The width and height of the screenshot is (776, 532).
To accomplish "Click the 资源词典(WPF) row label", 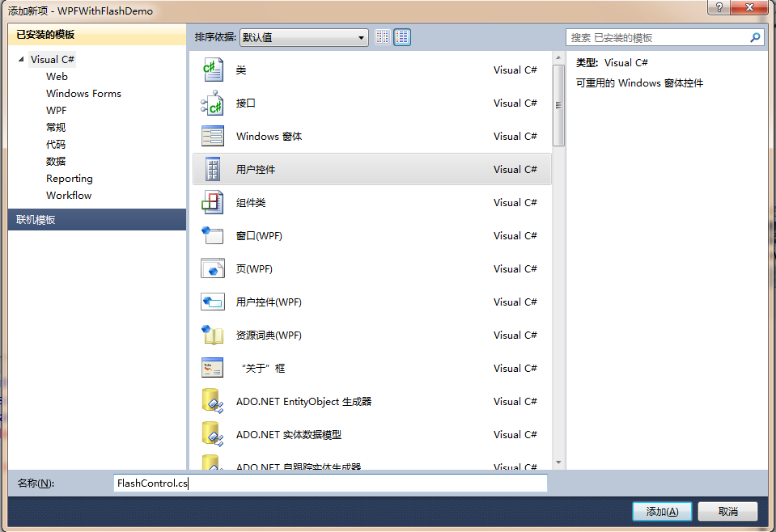I will point(269,335).
